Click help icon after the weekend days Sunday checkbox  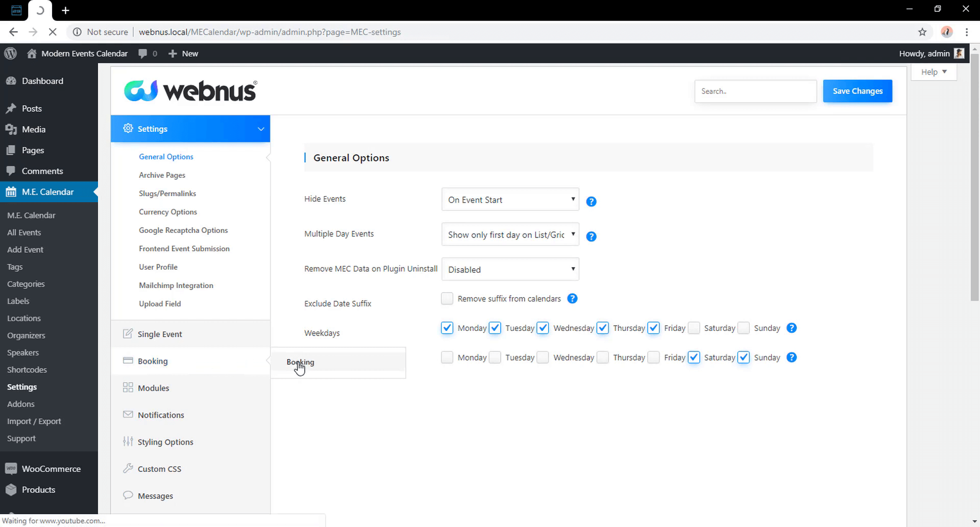(x=792, y=357)
